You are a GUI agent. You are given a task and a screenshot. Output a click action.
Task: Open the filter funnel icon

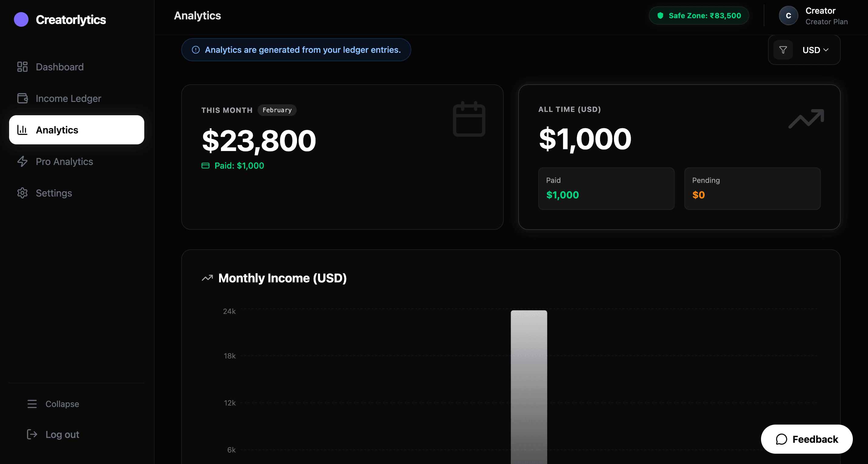[x=783, y=49]
